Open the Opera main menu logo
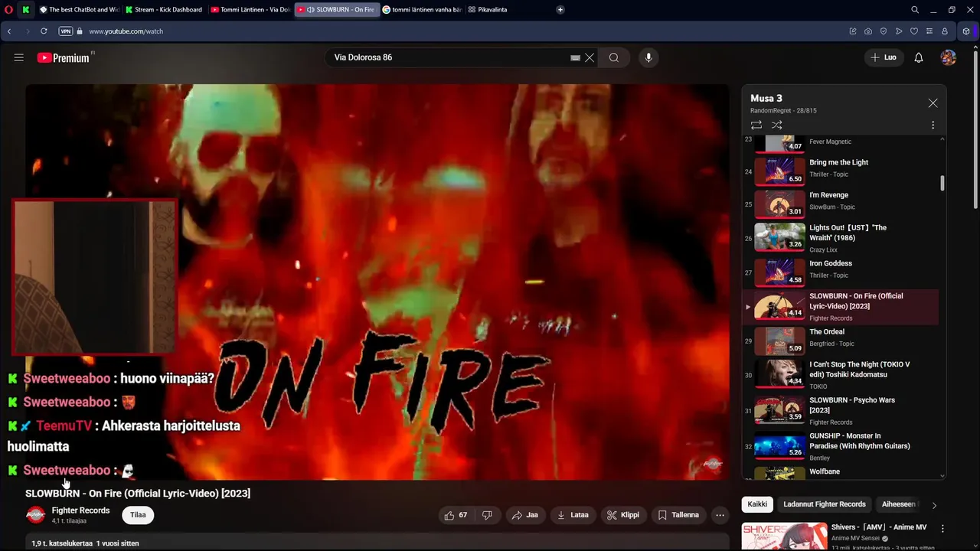This screenshot has width=980, height=551. coord(9,10)
